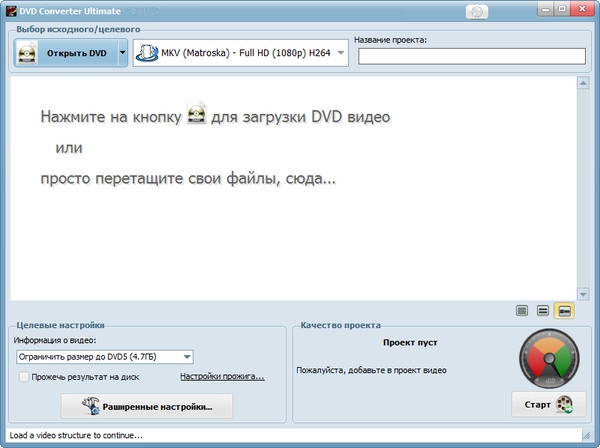Click the empty file drop area

[300, 240]
